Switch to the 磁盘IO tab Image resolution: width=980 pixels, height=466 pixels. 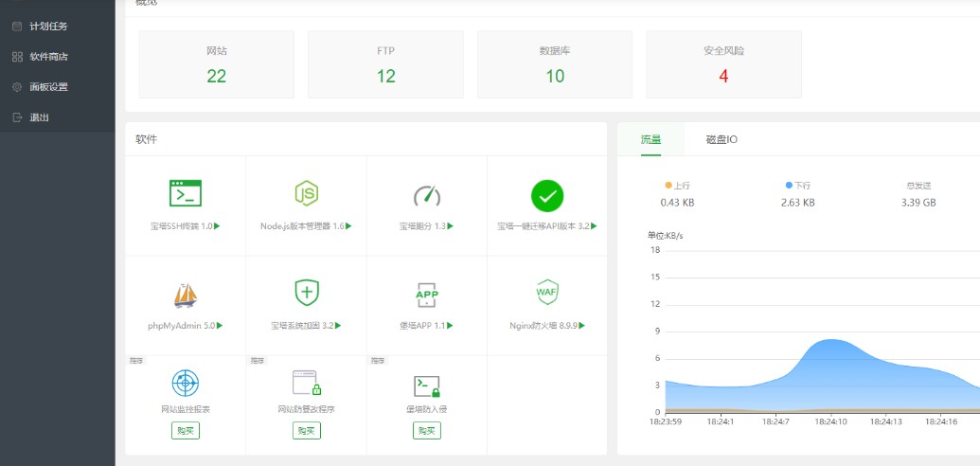pyautogui.click(x=722, y=139)
